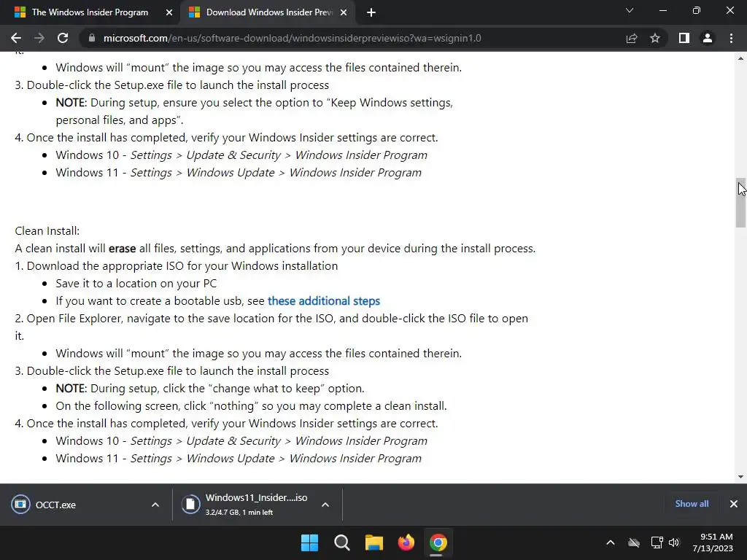Image resolution: width=747 pixels, height=560 pixels.
Task: Expand Windows11_Insider iso download options chevron
Action: coord(325,505)
